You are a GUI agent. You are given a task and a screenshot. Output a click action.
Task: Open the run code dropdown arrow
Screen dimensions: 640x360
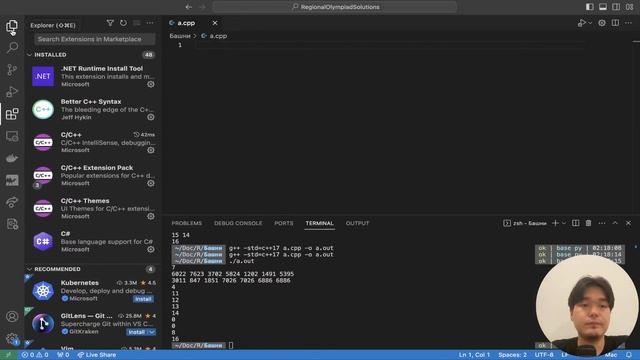click(x=590, y=23)
